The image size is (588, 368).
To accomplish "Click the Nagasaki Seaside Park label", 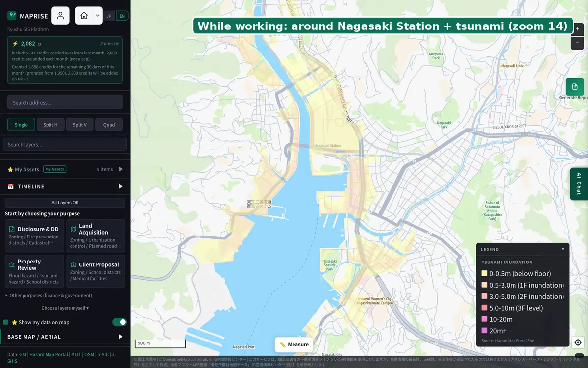I will click(x=330, y=265).
